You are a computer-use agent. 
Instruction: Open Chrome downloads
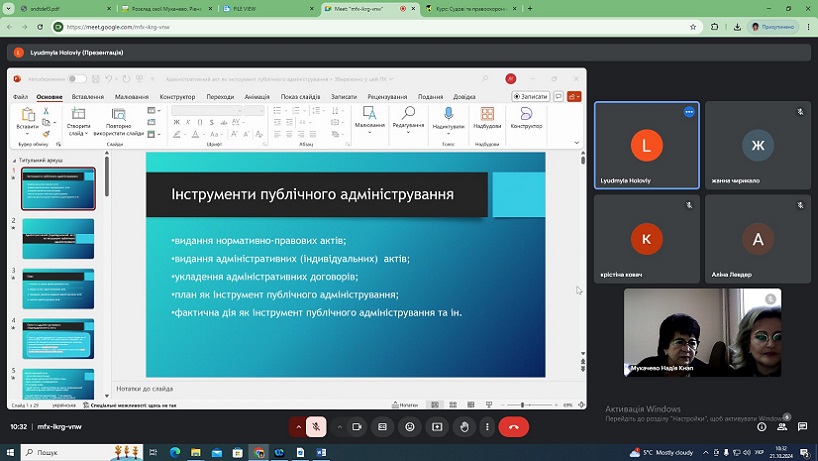point(737,27)
